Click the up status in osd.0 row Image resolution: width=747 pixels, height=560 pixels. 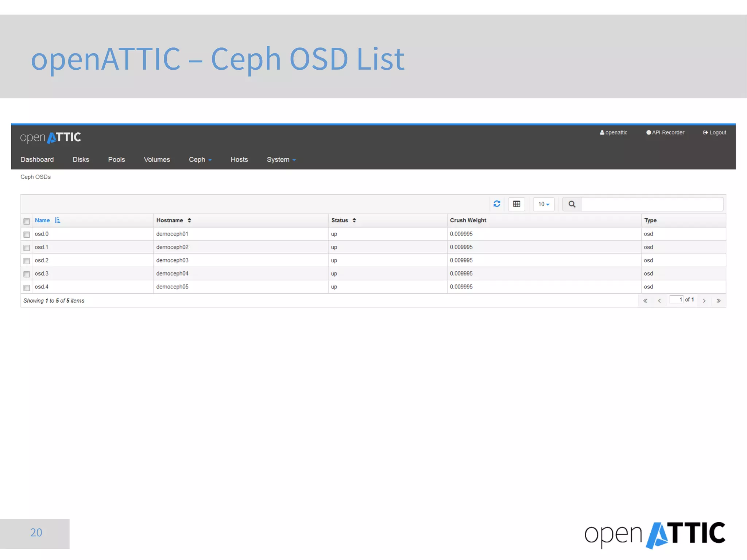coord(334,234)
